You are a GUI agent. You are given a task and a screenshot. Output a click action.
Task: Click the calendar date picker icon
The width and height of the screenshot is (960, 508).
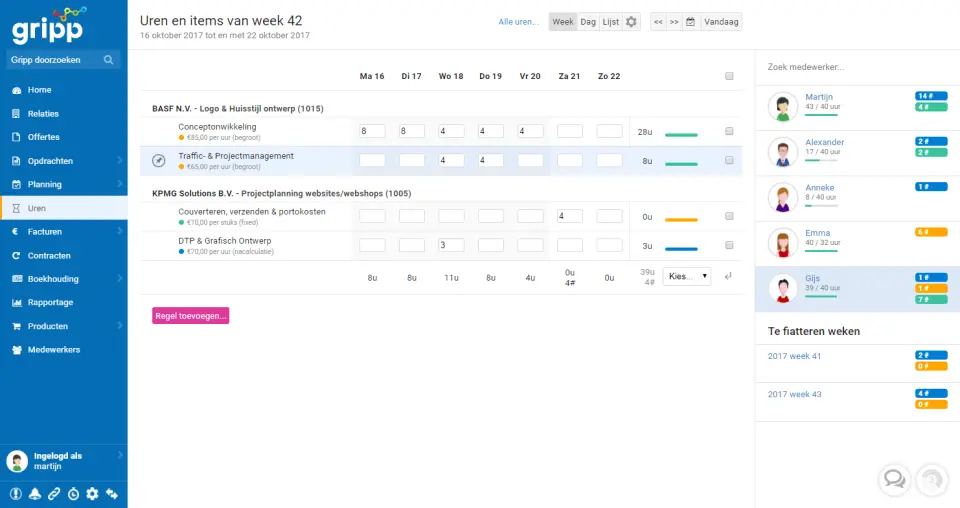(690, 21)
